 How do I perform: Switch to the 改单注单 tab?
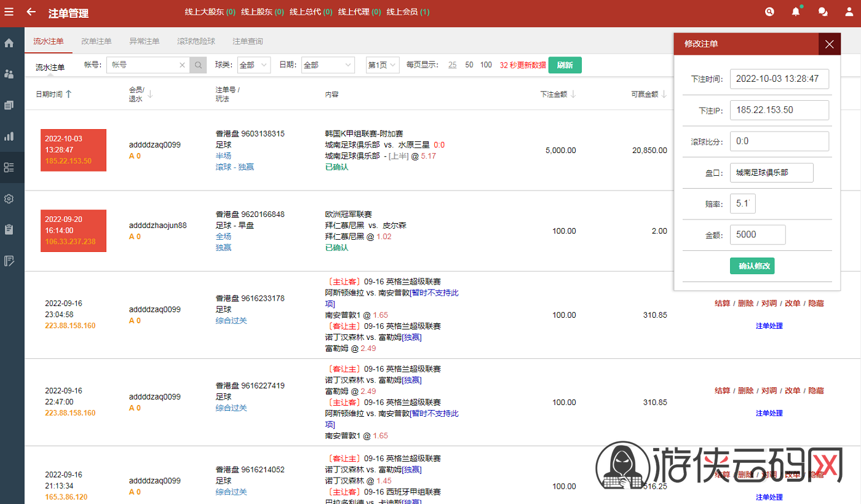[x=97, y=41]
